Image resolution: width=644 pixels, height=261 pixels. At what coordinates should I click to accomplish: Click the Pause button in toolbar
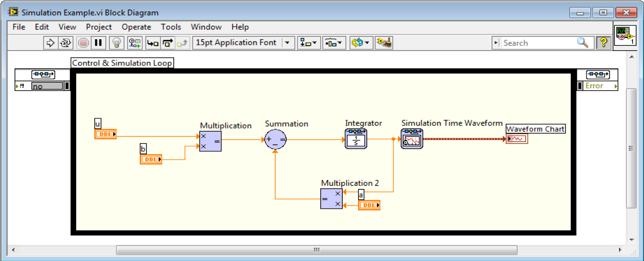pos(98,43)
